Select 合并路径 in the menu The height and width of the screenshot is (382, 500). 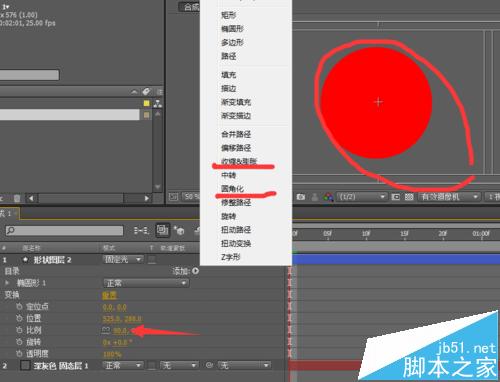coord(236,134)
